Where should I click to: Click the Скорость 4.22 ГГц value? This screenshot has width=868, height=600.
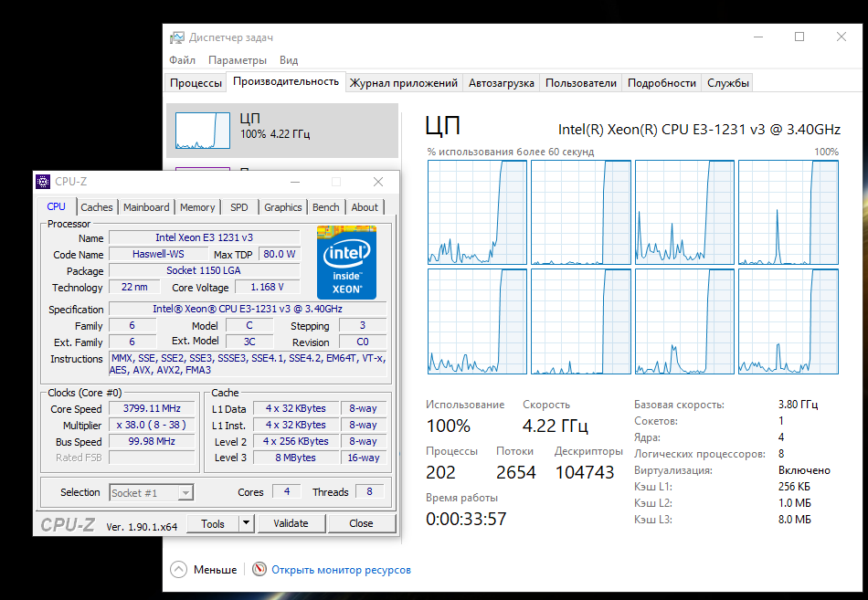555,426
